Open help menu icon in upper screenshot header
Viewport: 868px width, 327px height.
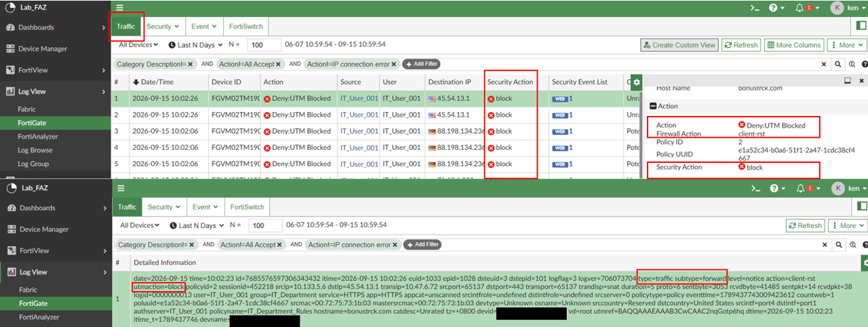click(776, 7)
